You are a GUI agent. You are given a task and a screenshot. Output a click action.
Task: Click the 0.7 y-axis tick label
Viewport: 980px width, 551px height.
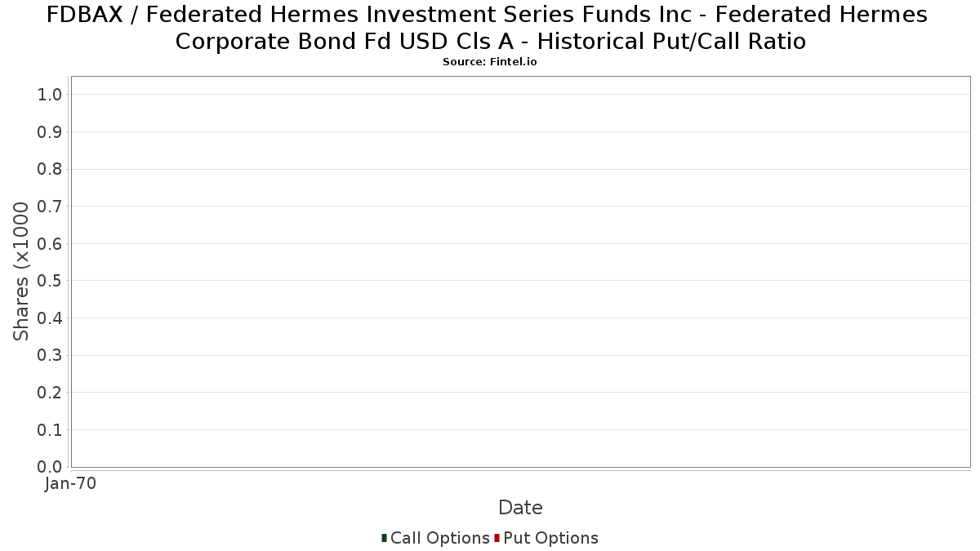(50, 207)
